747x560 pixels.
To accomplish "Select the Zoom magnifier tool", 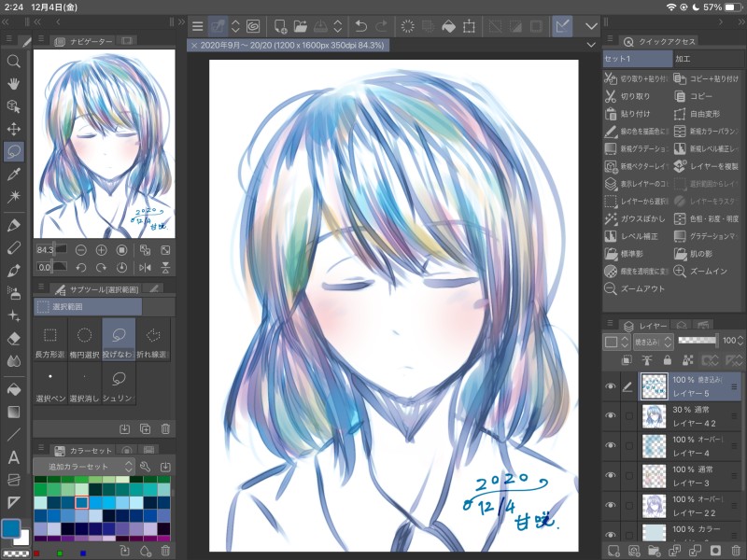I will [13, 61].
